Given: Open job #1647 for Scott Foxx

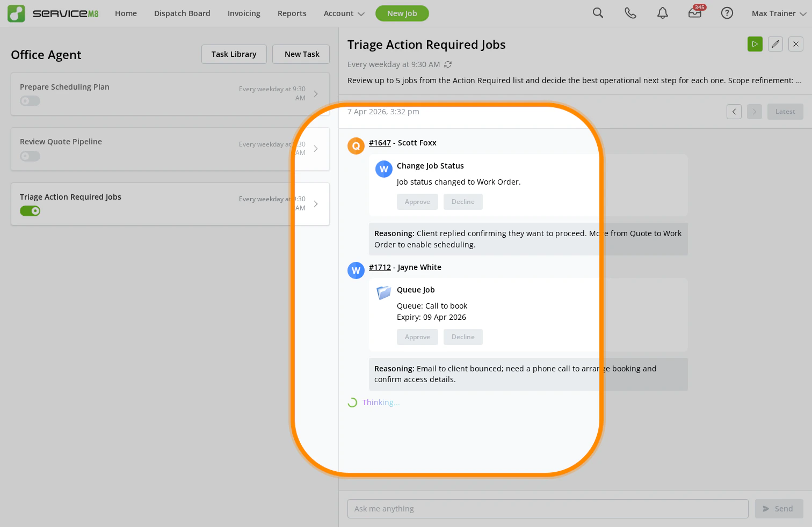Looking at the screenshot, I should tap(380, 143).
